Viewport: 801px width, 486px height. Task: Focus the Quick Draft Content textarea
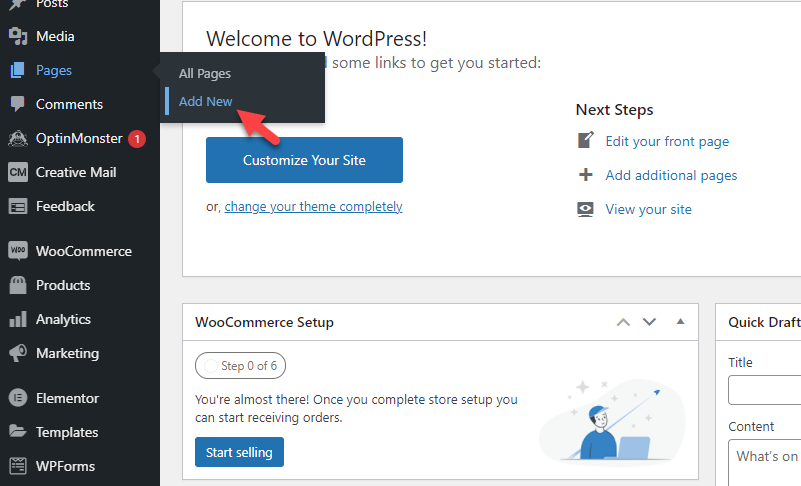[x=765, y=462]
